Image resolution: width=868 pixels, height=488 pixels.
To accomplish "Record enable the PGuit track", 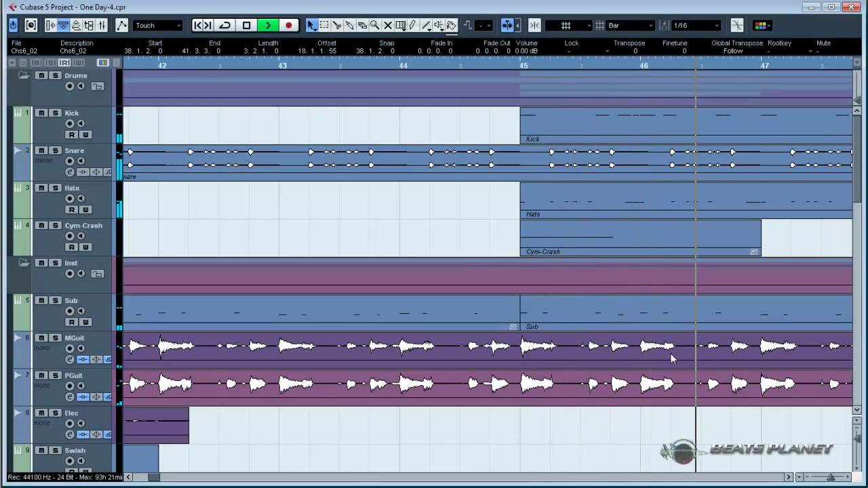I will [70, 386].
